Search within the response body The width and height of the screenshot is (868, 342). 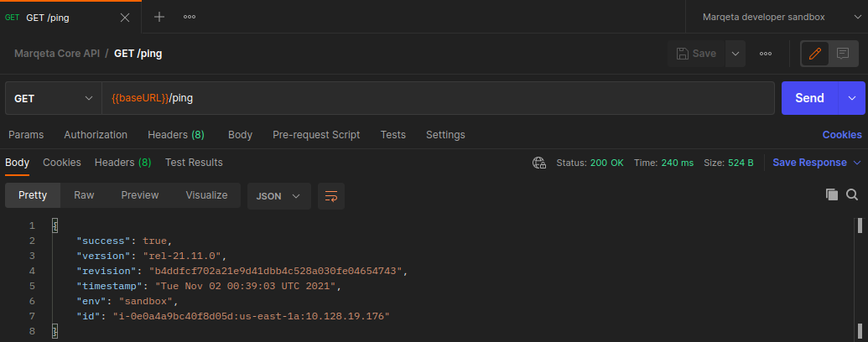(852, 194)
